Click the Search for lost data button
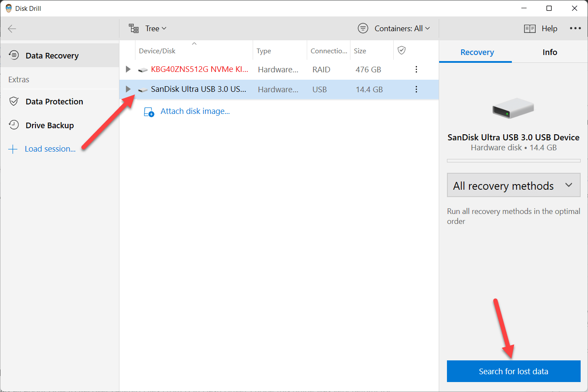Image resolution: width=588 pixels, height=392 pixels. click(x=513, y=371)
